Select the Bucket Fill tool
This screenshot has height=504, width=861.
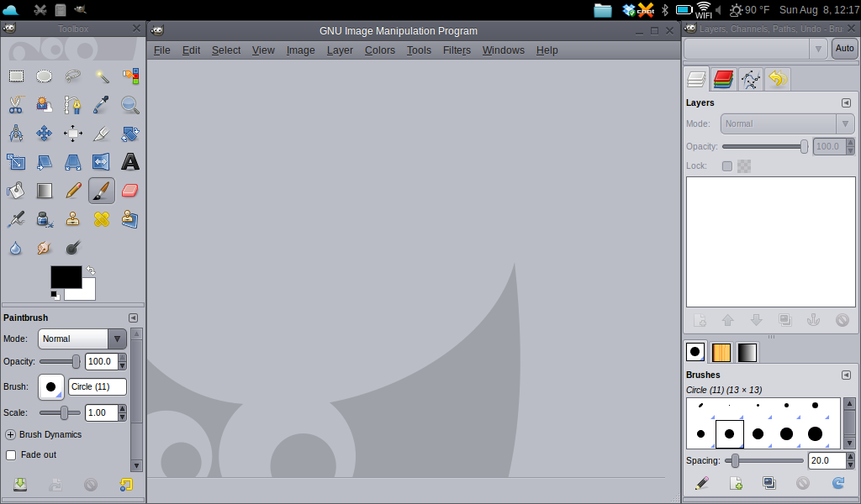coord(16,191)
